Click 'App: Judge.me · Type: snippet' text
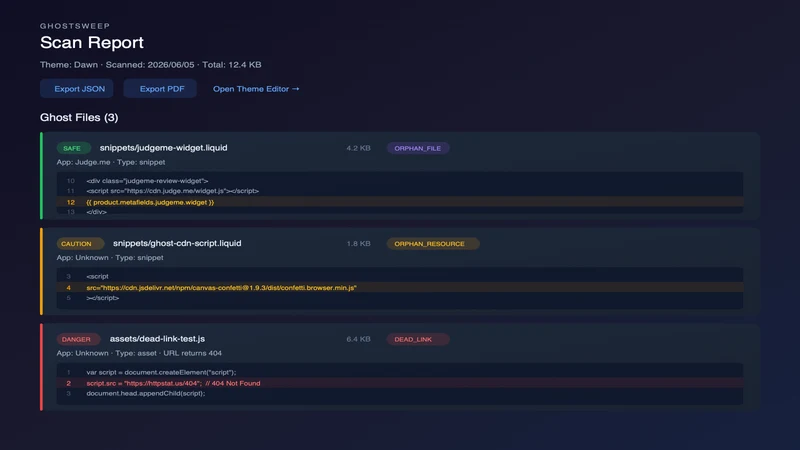800x450 pixels. 111,162
